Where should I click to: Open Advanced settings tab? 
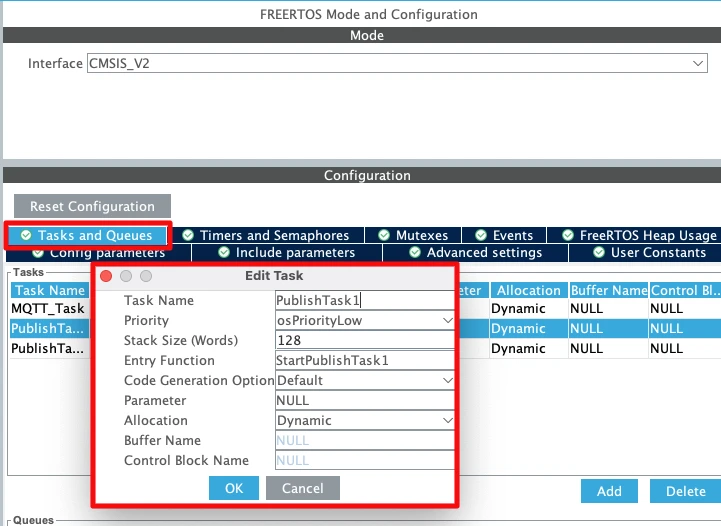coord(475,253)
